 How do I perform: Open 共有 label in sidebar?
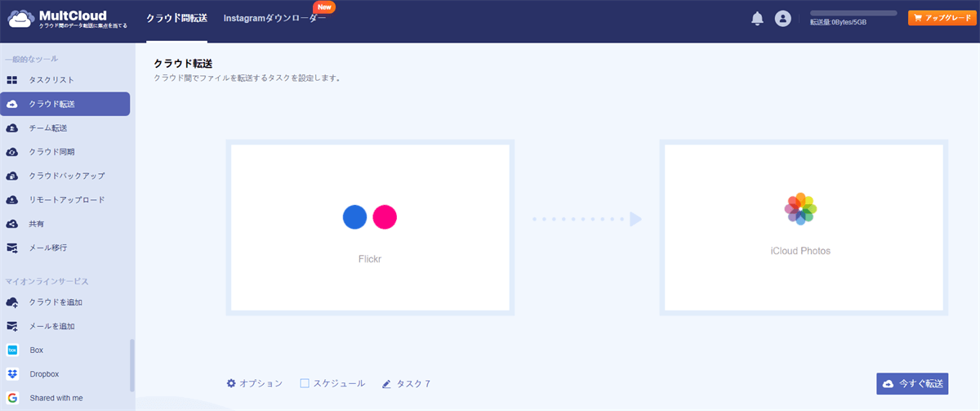37,223
